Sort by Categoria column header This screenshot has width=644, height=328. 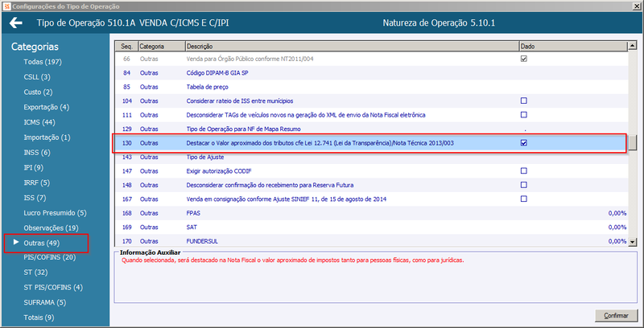coord(161,47)
